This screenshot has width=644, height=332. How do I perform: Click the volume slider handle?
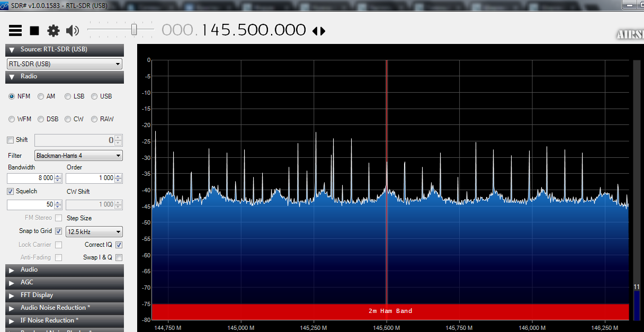pyautogui.click(x=134, y=30)
